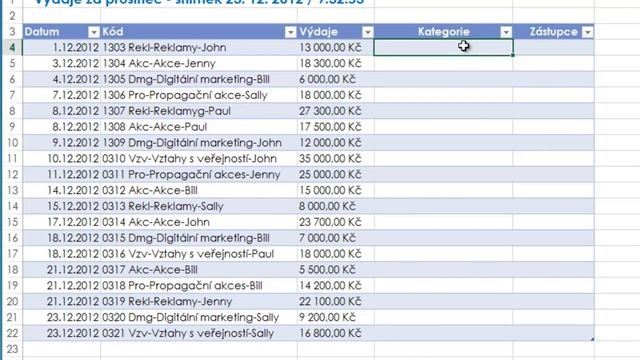The width and height of the screenshot is (640, 360).
Task: Select row header 4
Action: [12, 47]
